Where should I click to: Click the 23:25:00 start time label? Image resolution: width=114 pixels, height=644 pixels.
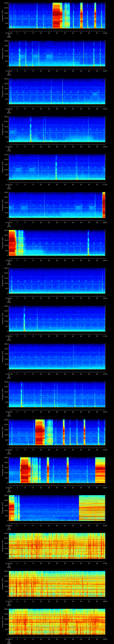pyautogui.click(x=9, y=147)
